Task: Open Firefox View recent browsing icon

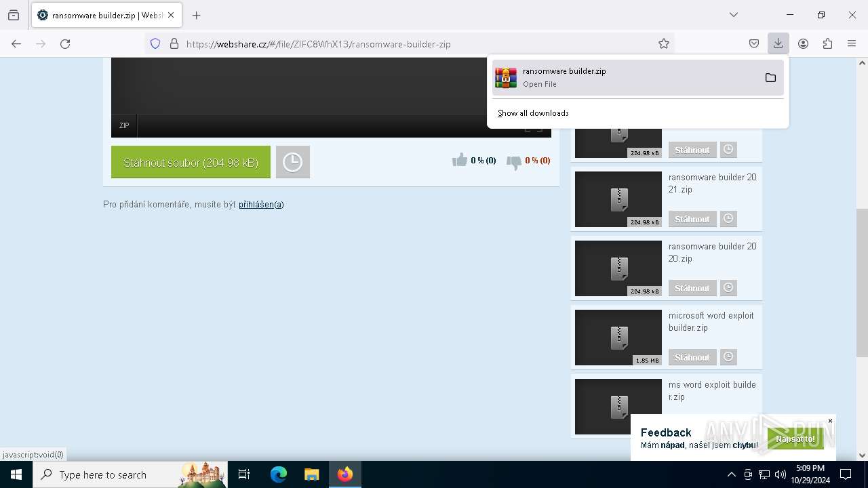Action: pos(14,15)
